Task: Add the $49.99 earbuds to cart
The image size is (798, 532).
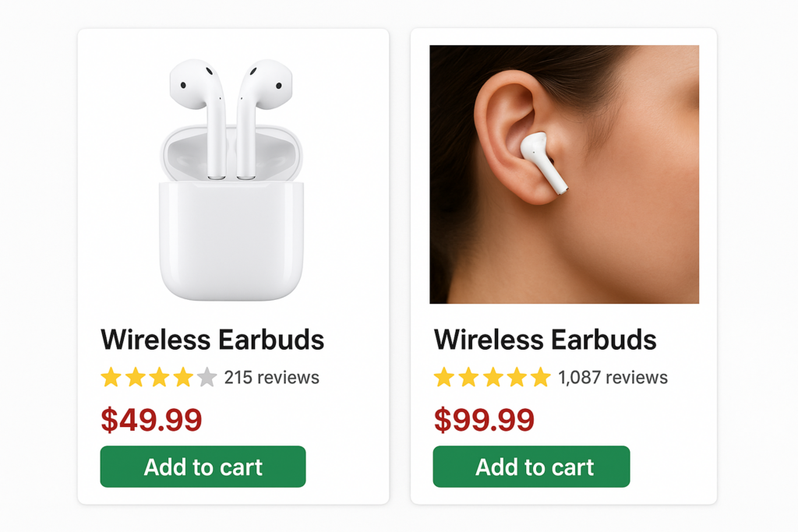Action: (x=203, y=467)
